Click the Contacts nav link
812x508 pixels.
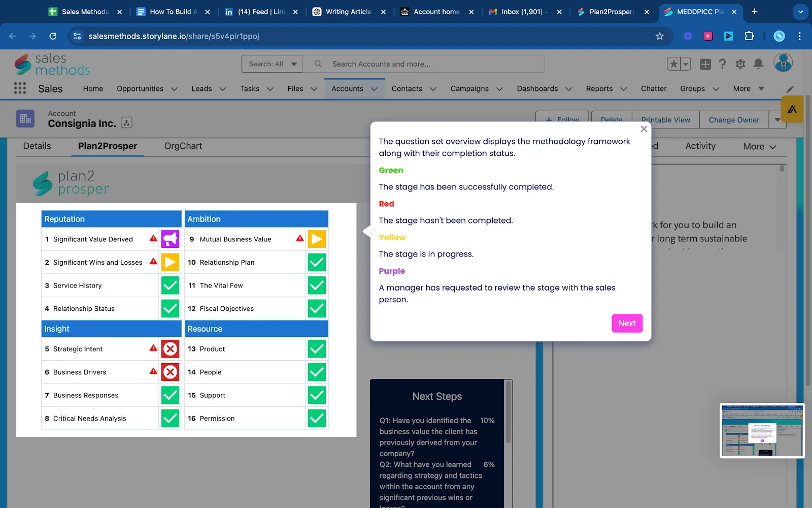click(407, 88)
